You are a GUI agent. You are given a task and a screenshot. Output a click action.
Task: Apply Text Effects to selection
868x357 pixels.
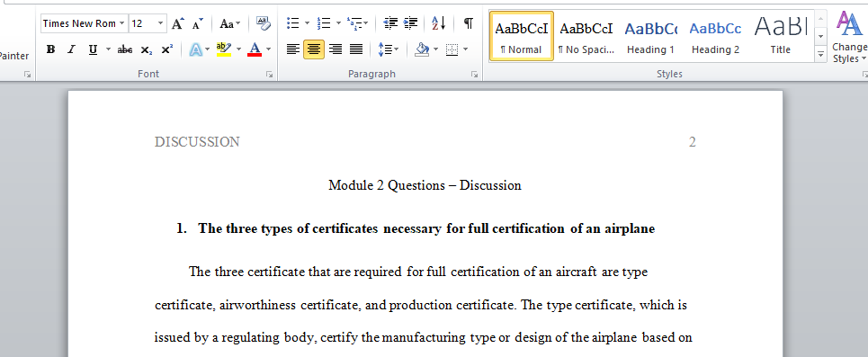coord(195,49)
